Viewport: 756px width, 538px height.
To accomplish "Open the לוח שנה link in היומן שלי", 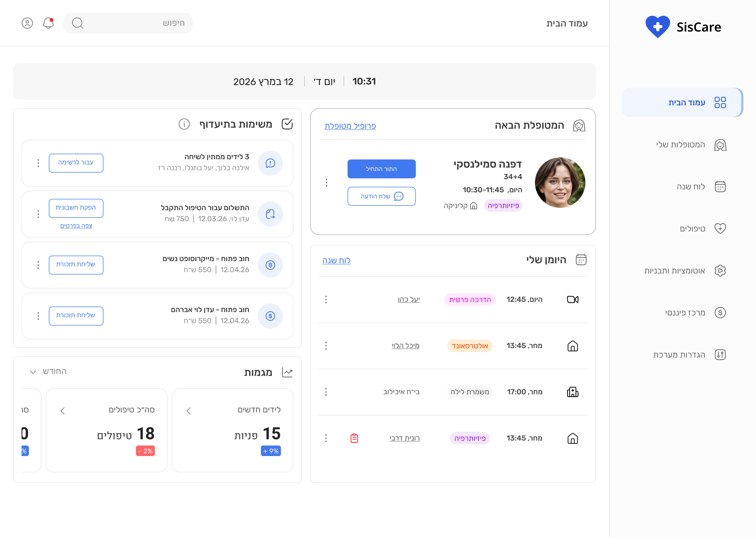I will pos(336,260).
